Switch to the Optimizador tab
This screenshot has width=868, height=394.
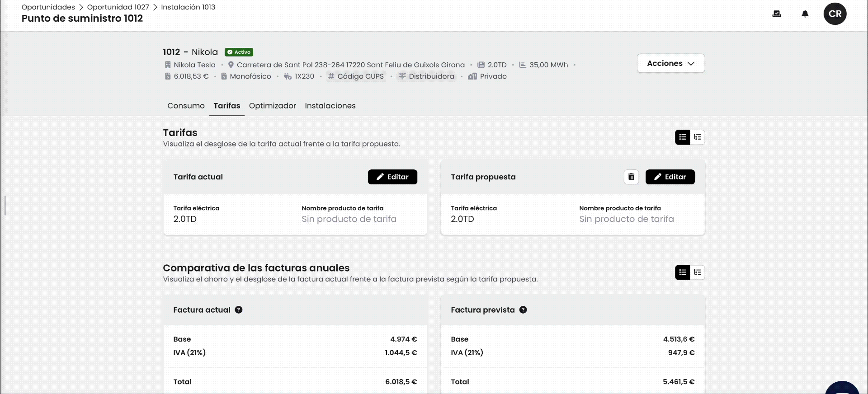[x=273, y=106]
